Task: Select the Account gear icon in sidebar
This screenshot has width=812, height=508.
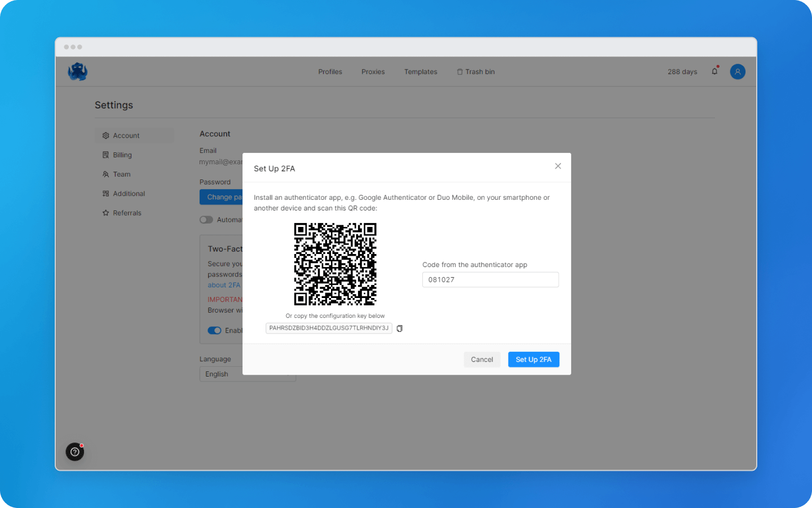Action: [105, 135]
